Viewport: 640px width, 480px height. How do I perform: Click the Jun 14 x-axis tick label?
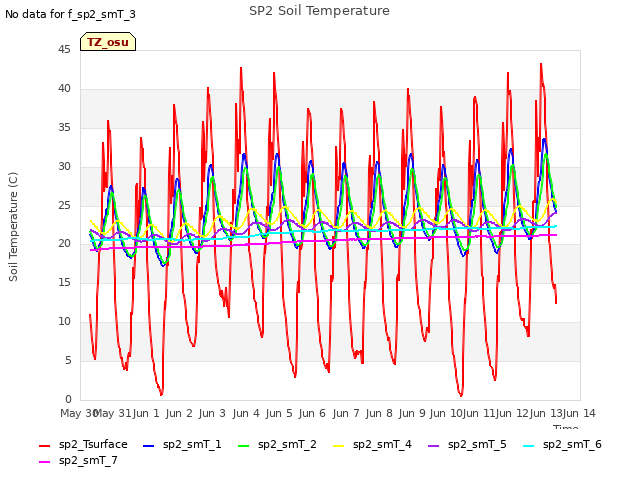(579, 413)
